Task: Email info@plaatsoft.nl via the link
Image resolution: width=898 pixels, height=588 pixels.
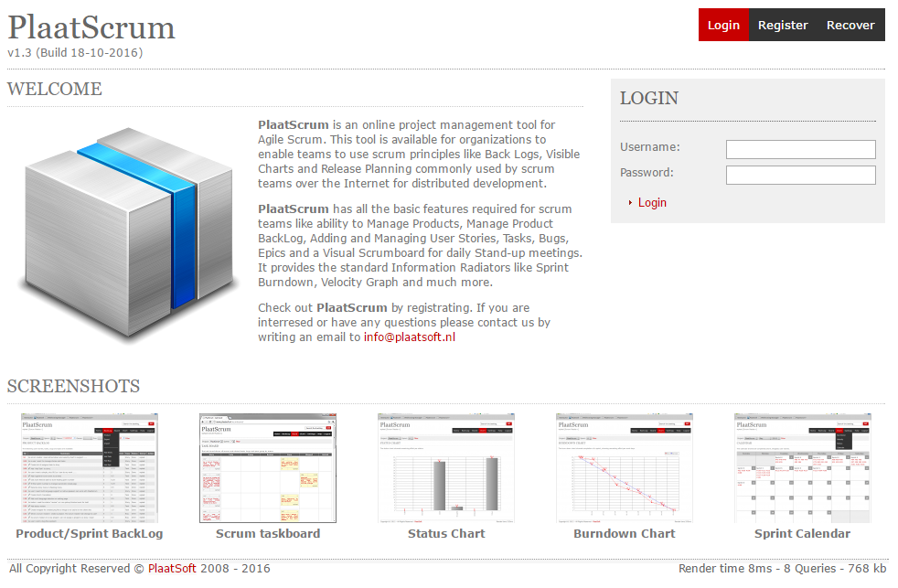Action: (x=410, y=337)
